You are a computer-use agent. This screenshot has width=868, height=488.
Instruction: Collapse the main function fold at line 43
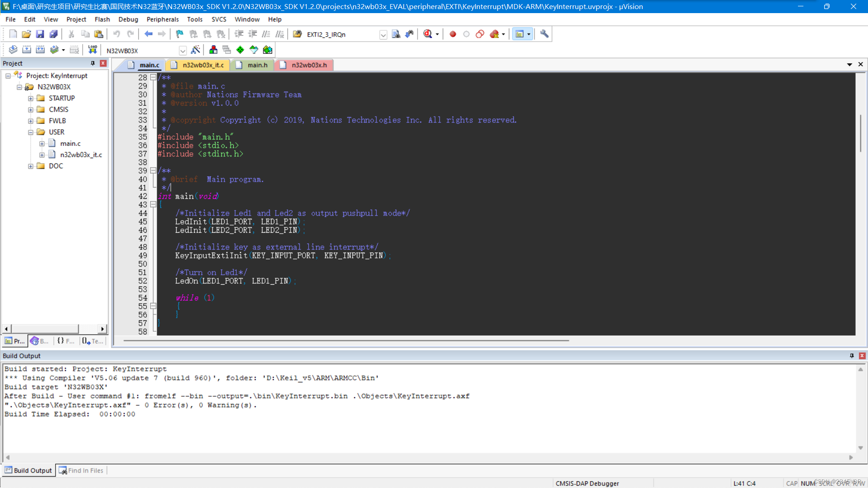(153, 205)
